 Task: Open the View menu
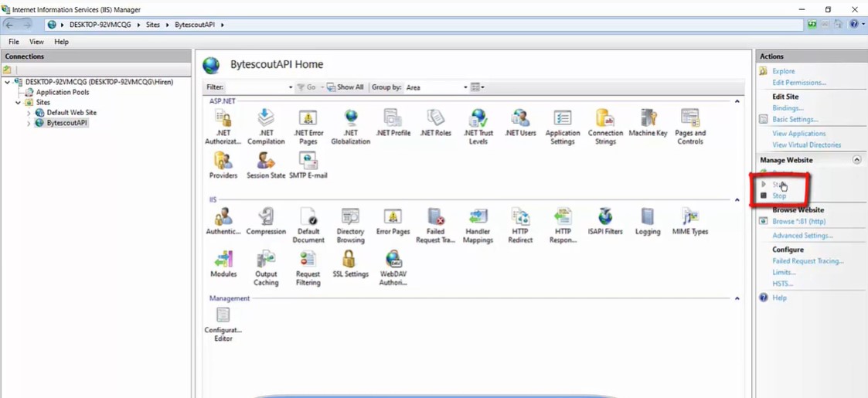[36, 42]
